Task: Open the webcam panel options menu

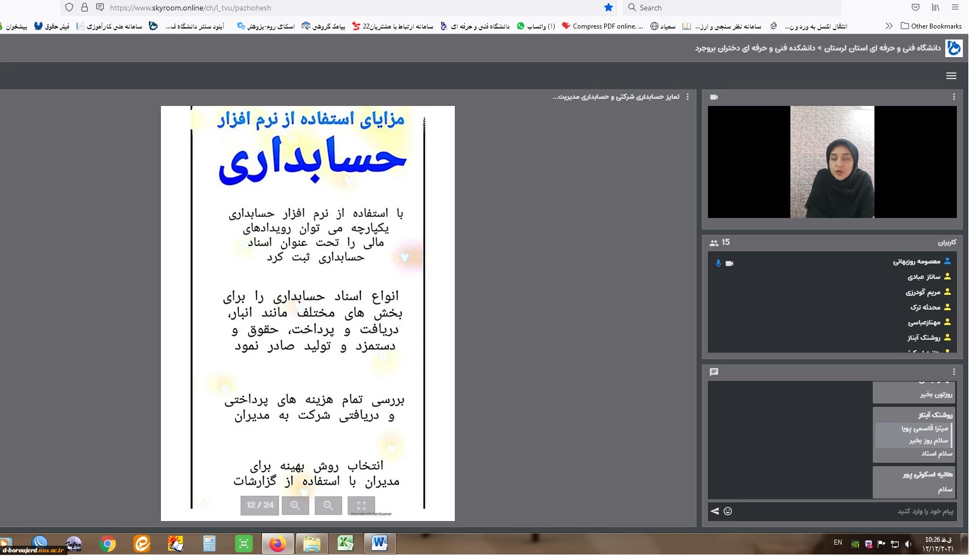Action: coord(954,97)
